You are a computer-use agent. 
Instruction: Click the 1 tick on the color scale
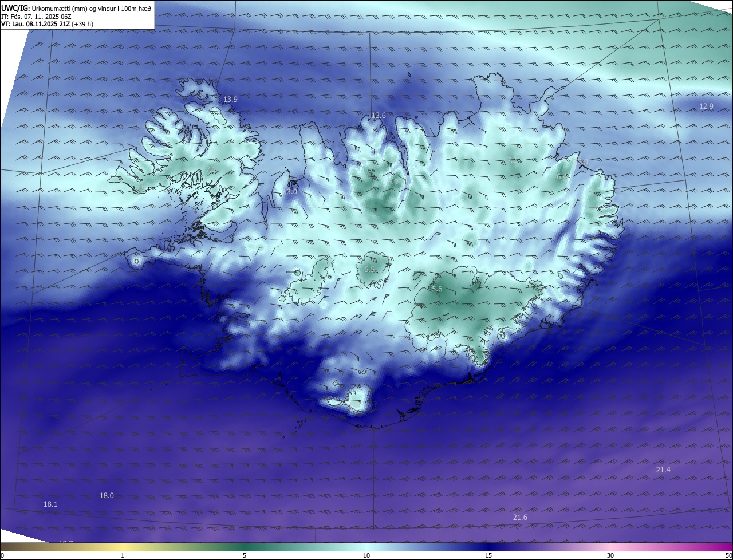coord(123,555)
